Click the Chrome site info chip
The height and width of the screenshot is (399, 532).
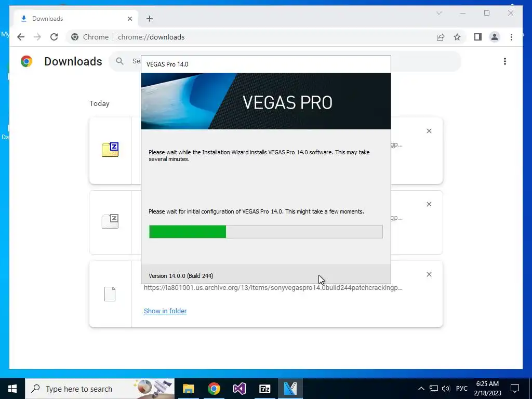pyautogui.click(x=90, y=37)
